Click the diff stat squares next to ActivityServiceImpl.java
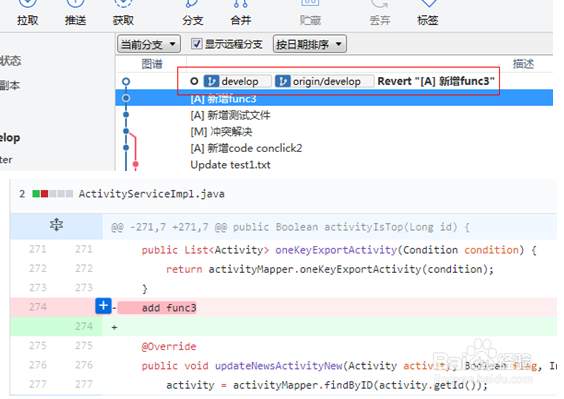 point(53,194)
